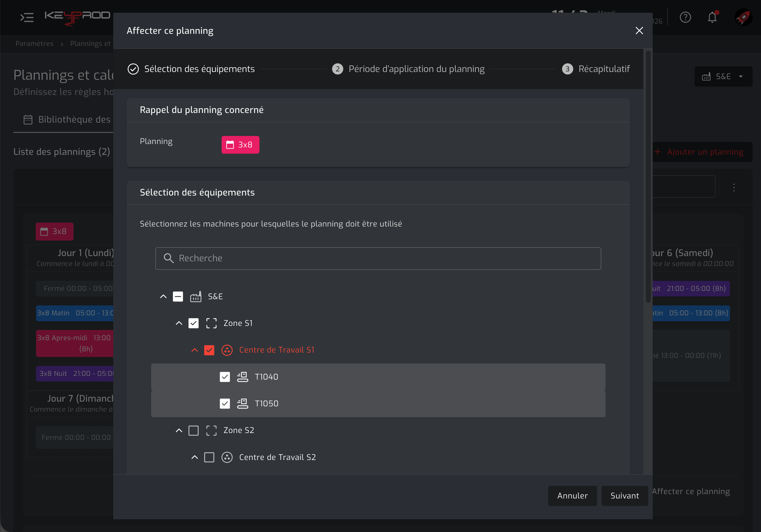Click the completed step check icon
The image size is (761, 532).
pos(133,69)
